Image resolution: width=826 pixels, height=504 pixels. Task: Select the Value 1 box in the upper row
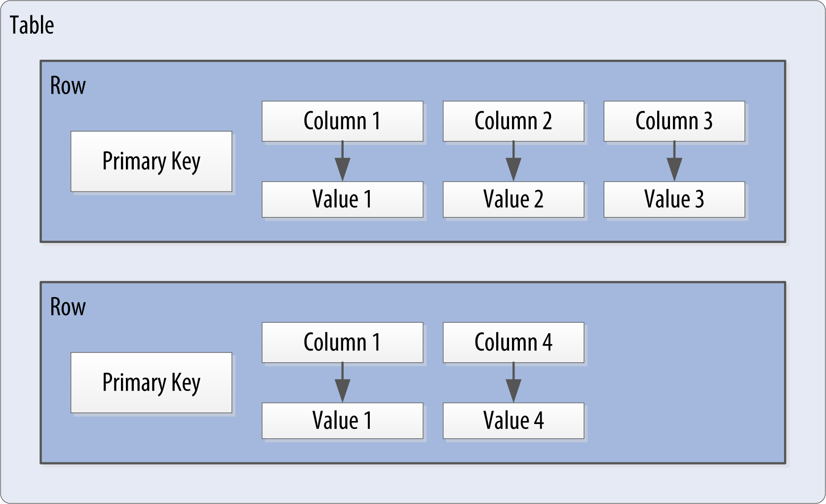pyautogui.click(x=342, y=199)
